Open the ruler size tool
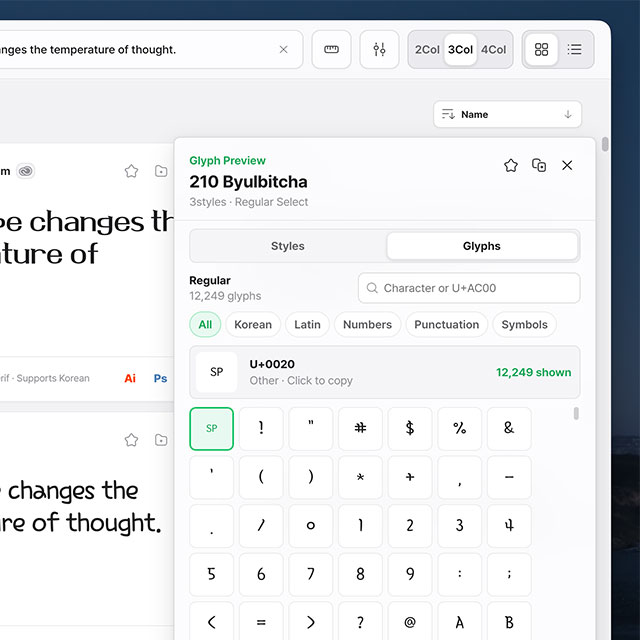 [331, 49]
